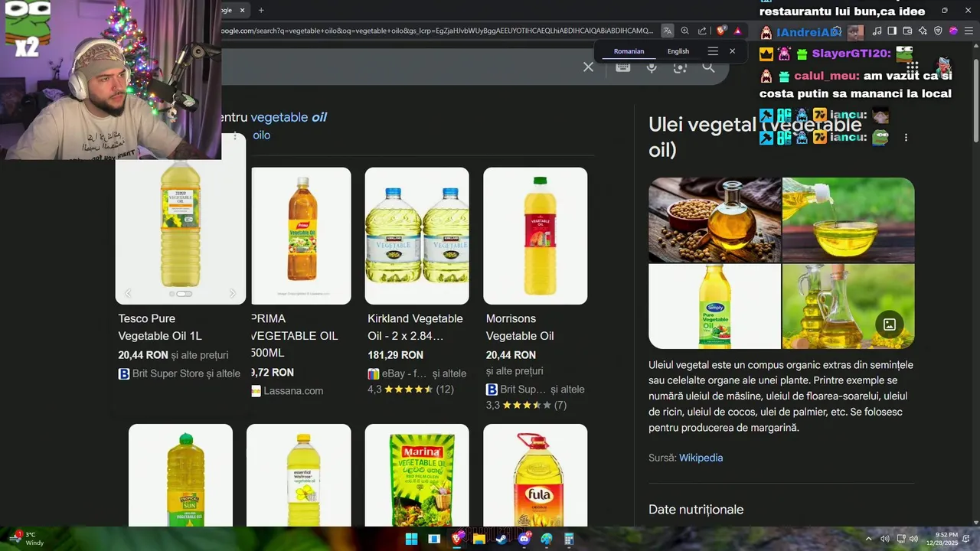
Task: Open the Fula oil jug image
Action: [x=535, y=475]
